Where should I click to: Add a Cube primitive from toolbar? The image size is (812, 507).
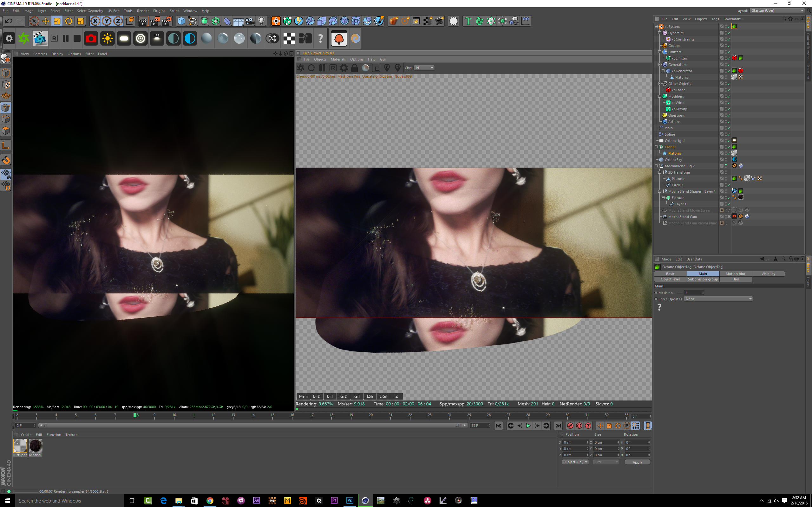tap(181, 21)
